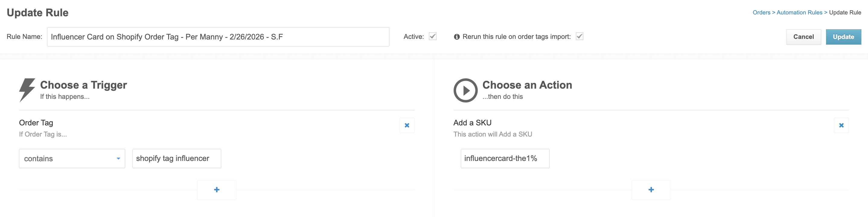Open the 'contains' condition dropdown

click(x=72, y=159)
